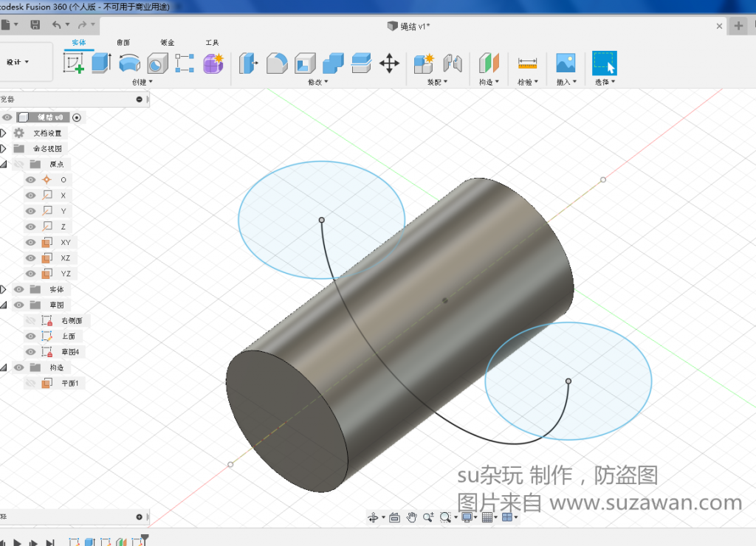This screenshot has height=546, width=756.
Task: Activate the root component radio button
Action: (77, 117)
